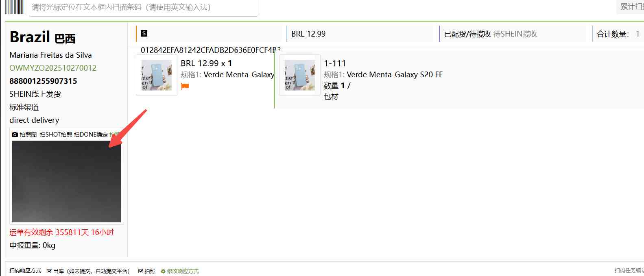Click the 1-111 storage location label
644x276 pixels.
[x=335, y=63]
